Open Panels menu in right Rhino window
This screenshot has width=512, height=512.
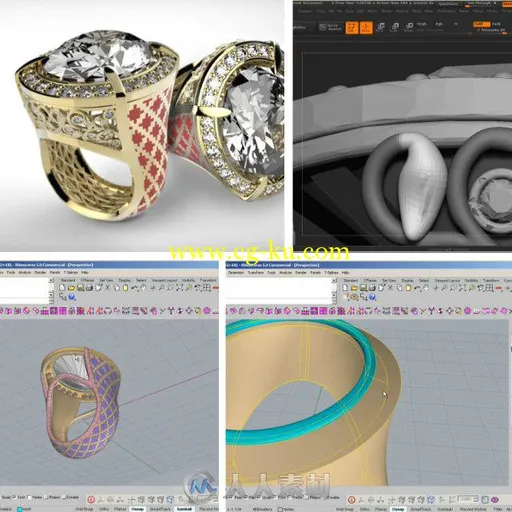315,273
